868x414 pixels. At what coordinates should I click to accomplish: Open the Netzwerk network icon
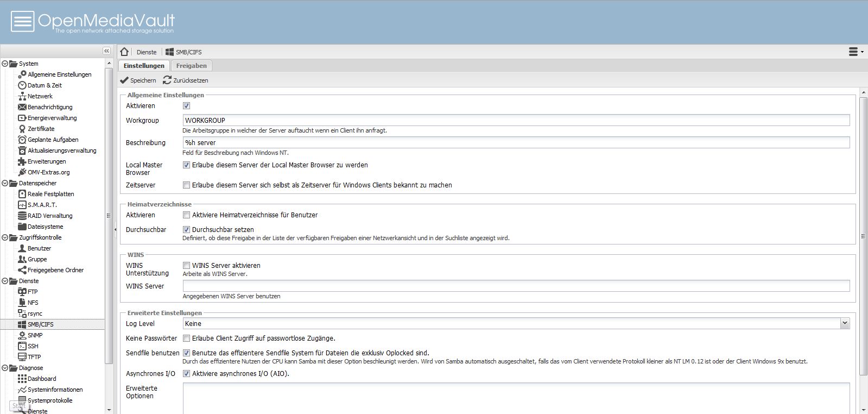[22, 96]
